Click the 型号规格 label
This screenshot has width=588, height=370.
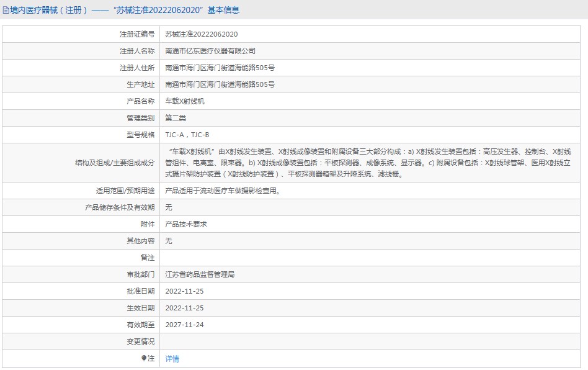click(141, 135)
